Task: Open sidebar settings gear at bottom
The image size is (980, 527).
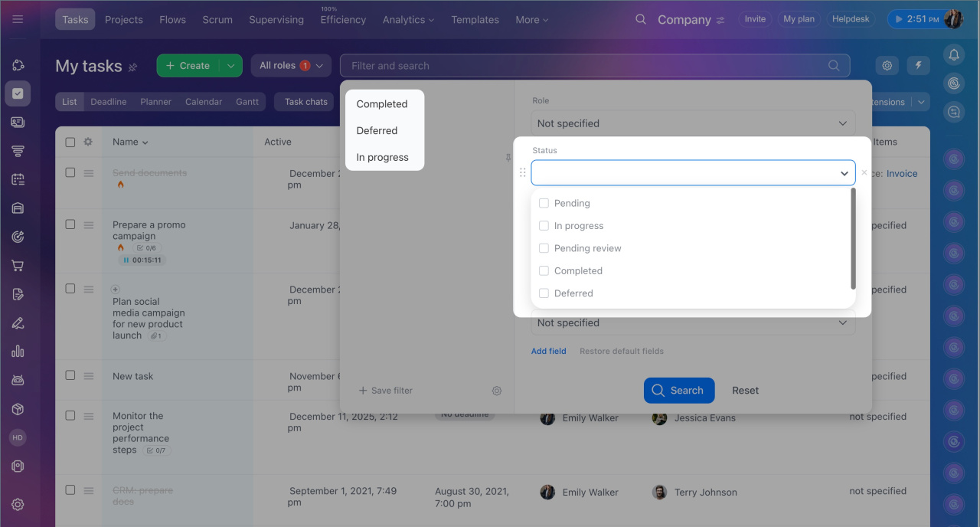Action: pyautogui.click(x=18, y=505)
